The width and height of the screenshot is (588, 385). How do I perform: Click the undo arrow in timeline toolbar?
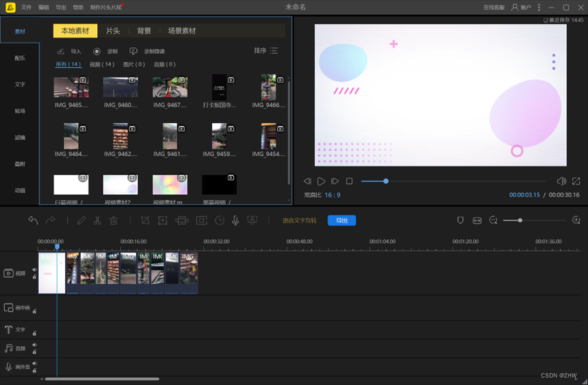pyautogui.click(x=33, y=221)
